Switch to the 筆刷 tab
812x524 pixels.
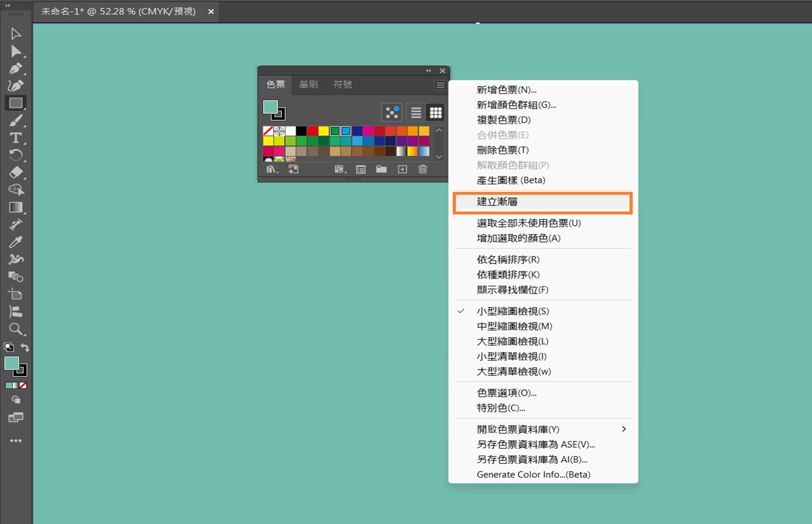click(x=308, y=85)
